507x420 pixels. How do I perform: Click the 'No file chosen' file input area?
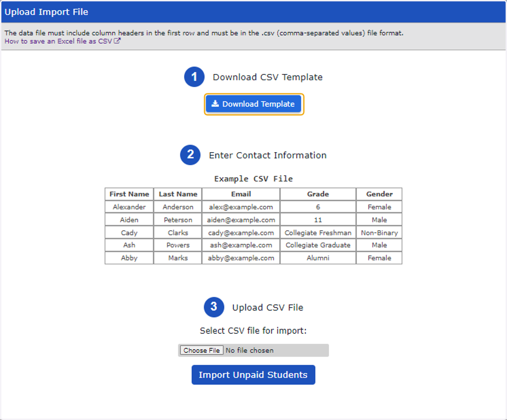[x=253, y=350]
